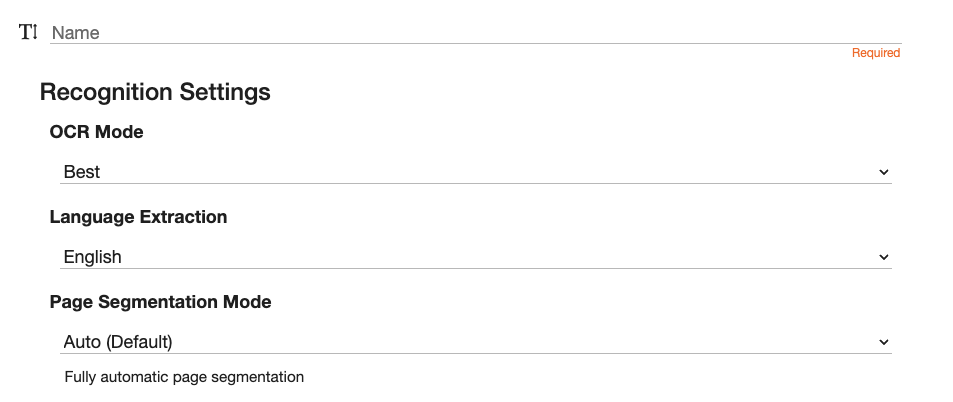
Task: Click the chevron arrow on Language Extraction dropdown
Action: tap(883, 257)
